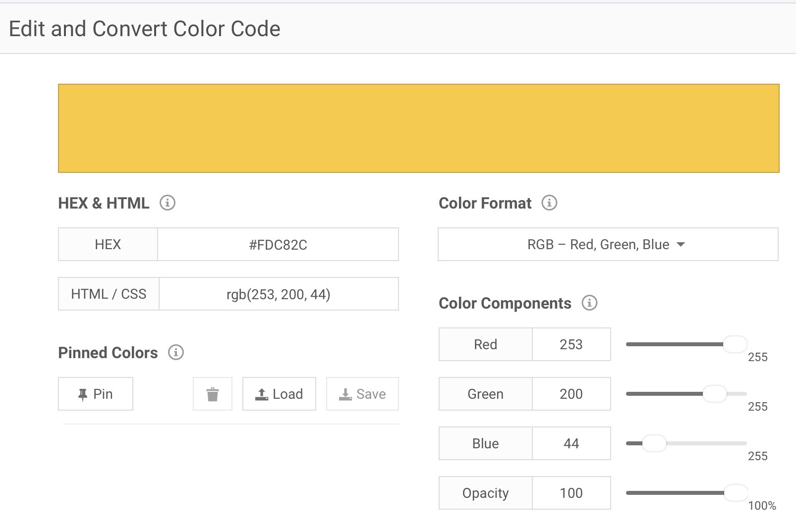This screenshot has width=796, height=532.
Task: Click the Color Components heading
Action: point(505,303)
